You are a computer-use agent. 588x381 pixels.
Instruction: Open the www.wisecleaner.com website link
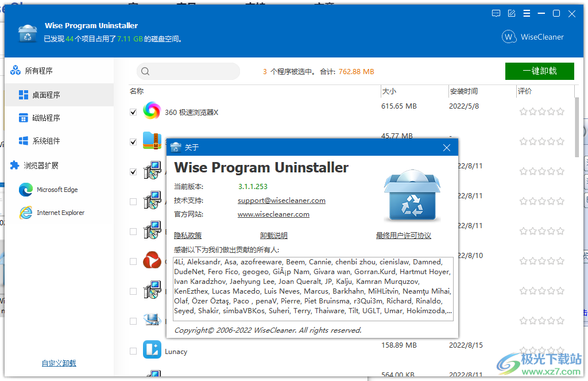(273, 214)
